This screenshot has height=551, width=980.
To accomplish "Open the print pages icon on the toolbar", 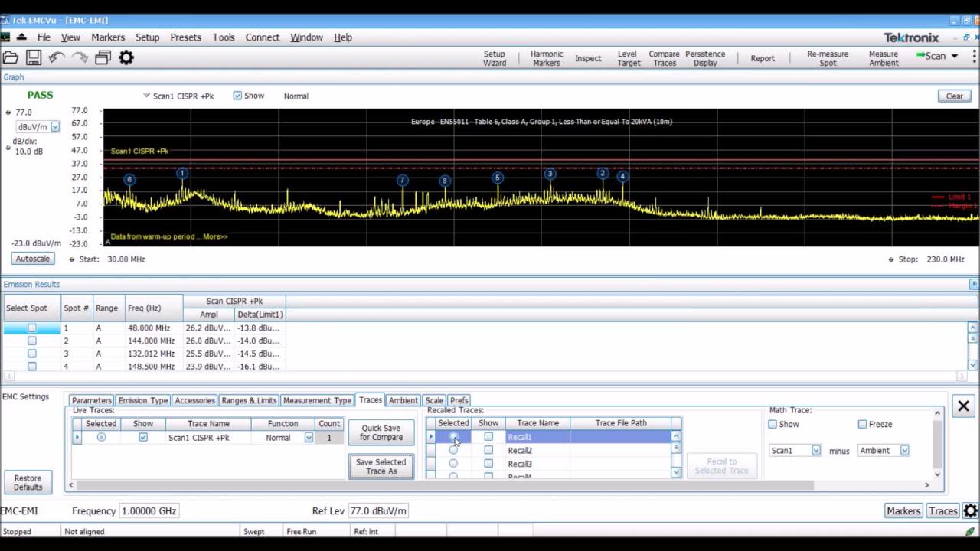I will pos(103,57).
